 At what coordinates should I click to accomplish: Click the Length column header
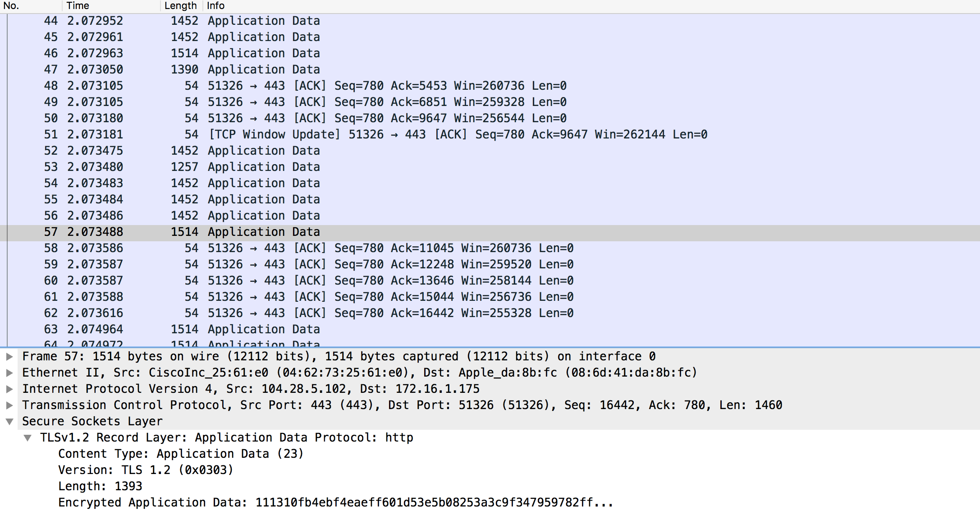(x=180, y=6)
